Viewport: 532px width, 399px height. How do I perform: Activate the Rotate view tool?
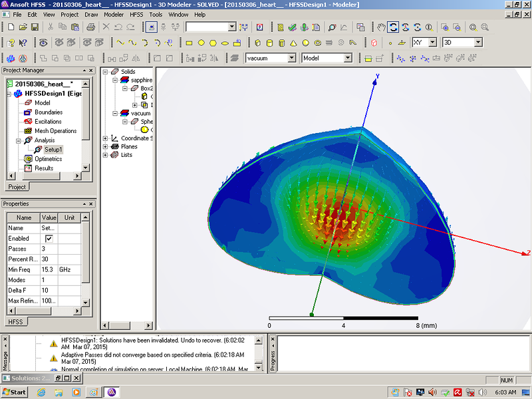click(393, 27)
